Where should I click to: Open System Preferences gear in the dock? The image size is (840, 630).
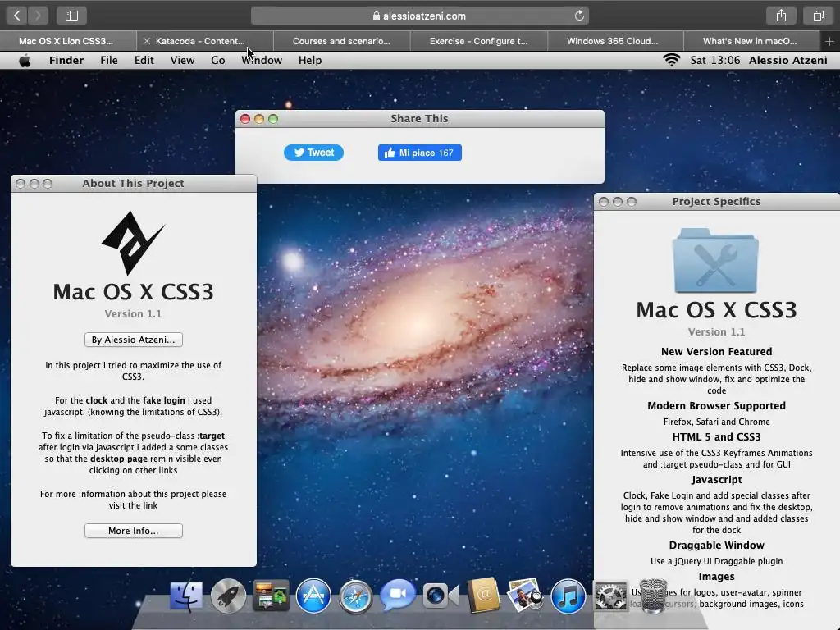[x=610, y=596]
